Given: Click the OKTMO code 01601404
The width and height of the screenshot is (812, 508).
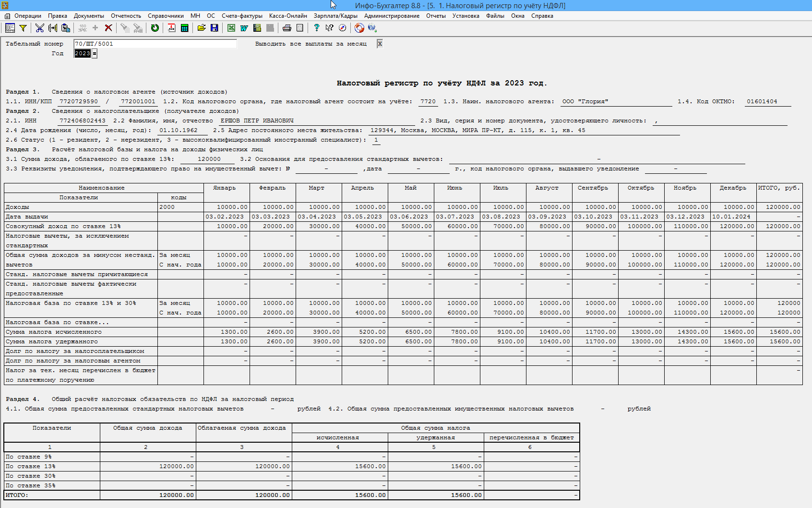Looking at the screenshot, I should coord(762,101).
